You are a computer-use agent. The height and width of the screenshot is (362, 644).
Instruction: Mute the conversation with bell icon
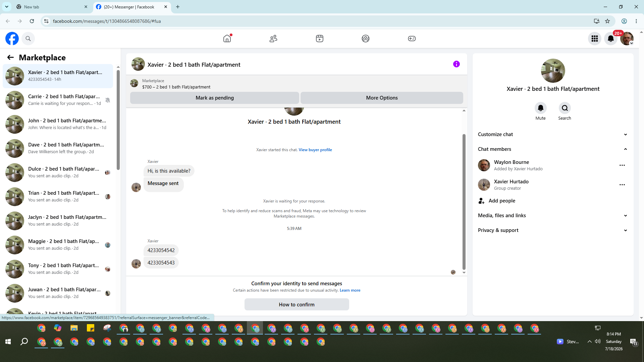540,108
